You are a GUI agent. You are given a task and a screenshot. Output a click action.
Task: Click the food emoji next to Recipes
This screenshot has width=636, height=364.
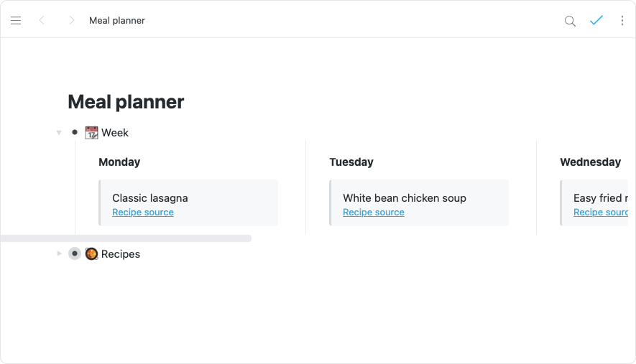tap(91, 254)
